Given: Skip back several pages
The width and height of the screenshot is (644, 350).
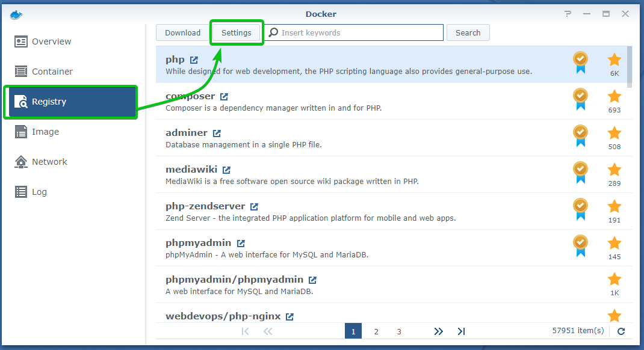Looking at the screenshot, I should click(268, 331).
